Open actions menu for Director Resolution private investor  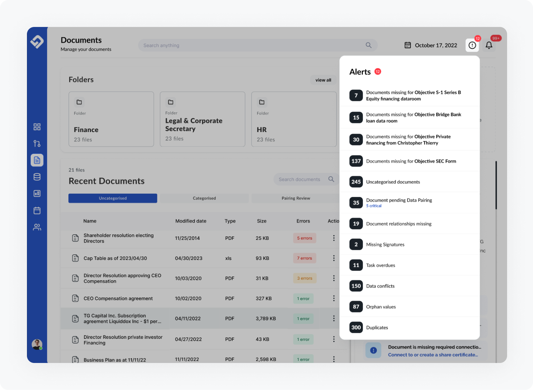coord(334,339)
